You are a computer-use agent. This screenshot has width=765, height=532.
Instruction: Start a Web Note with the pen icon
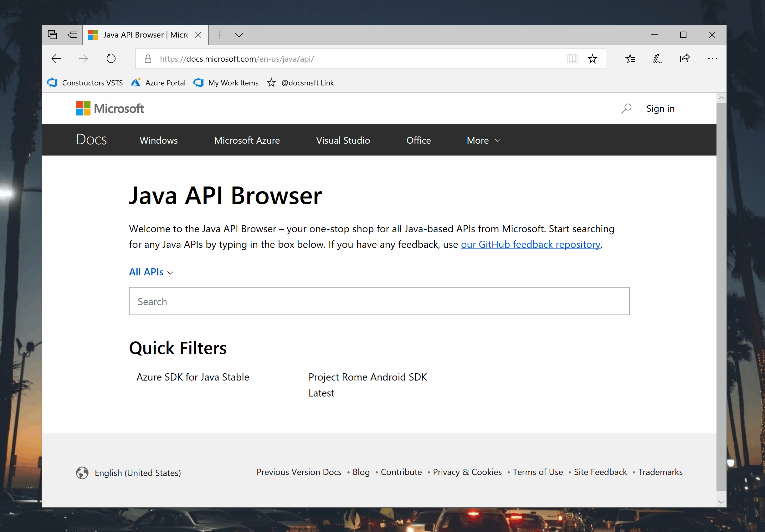click(x=657, y=59)
